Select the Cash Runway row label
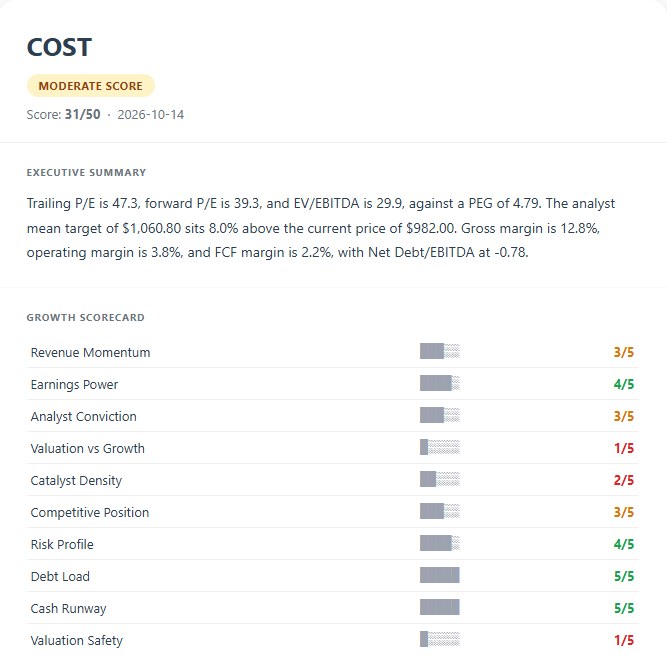Viewport: 667px width, 666px height. 68,609
